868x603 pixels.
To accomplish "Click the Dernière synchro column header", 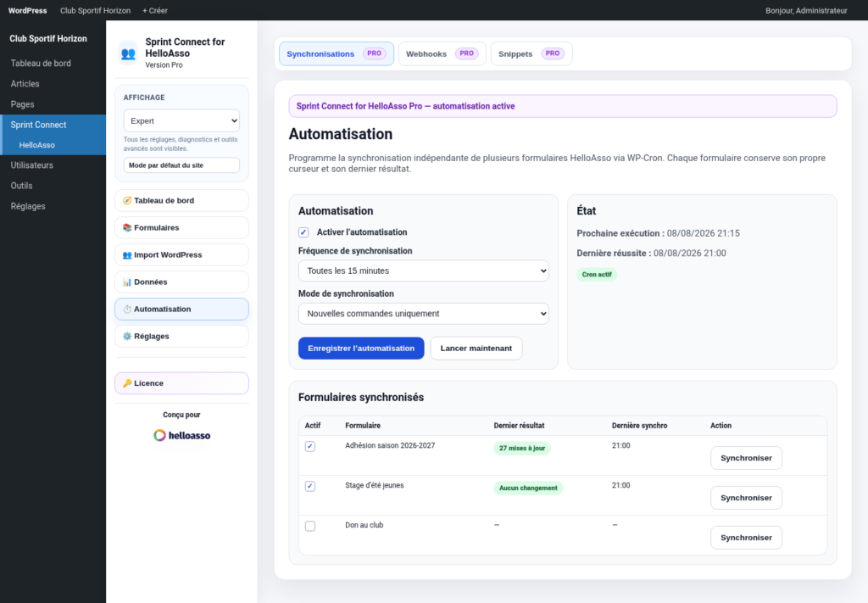I will coord(639,425).
